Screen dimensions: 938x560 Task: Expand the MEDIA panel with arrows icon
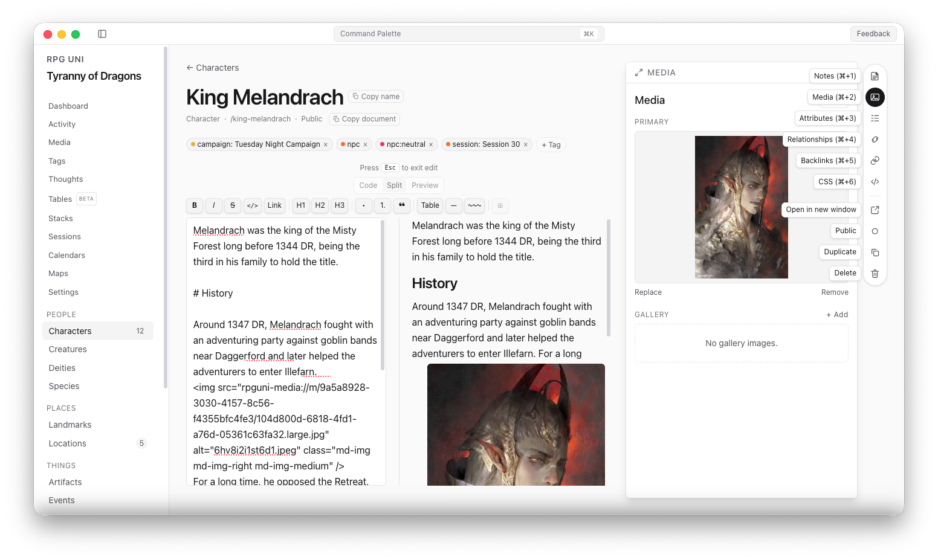pos(639,72)
